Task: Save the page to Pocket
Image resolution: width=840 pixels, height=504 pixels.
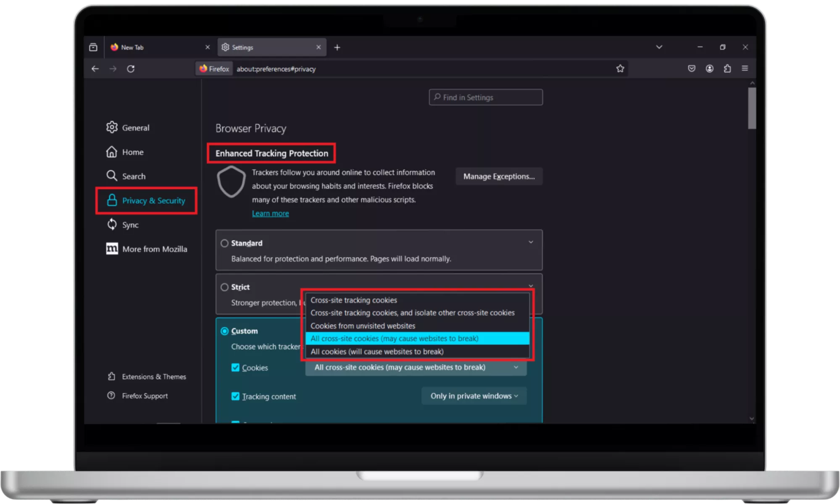Action: [x=691, y=68]
